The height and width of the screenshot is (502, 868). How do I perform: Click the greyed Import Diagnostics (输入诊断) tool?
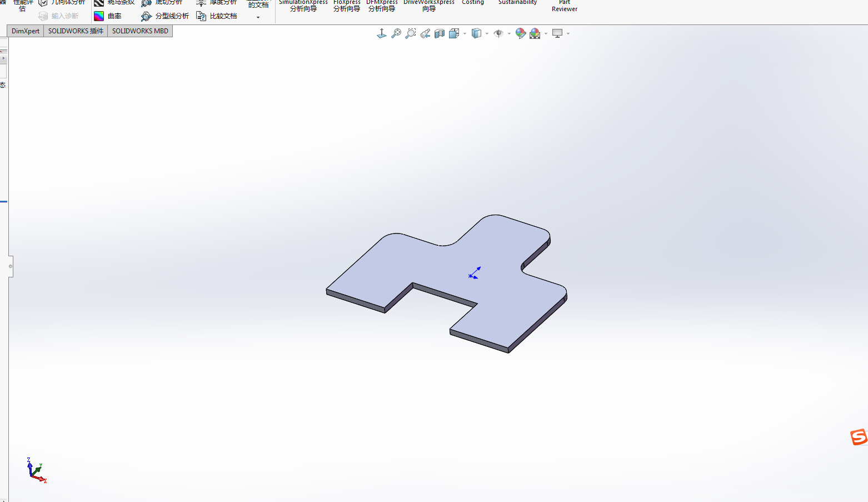[58, 16]
